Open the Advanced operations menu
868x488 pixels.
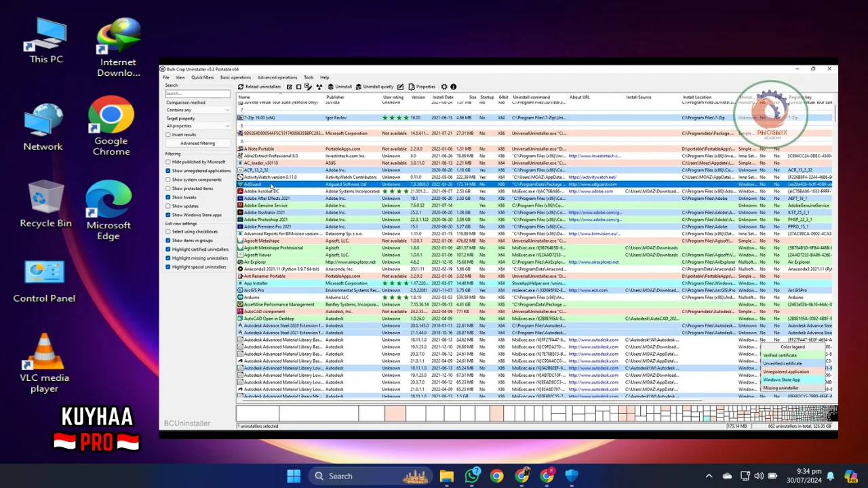pos(277,77)
